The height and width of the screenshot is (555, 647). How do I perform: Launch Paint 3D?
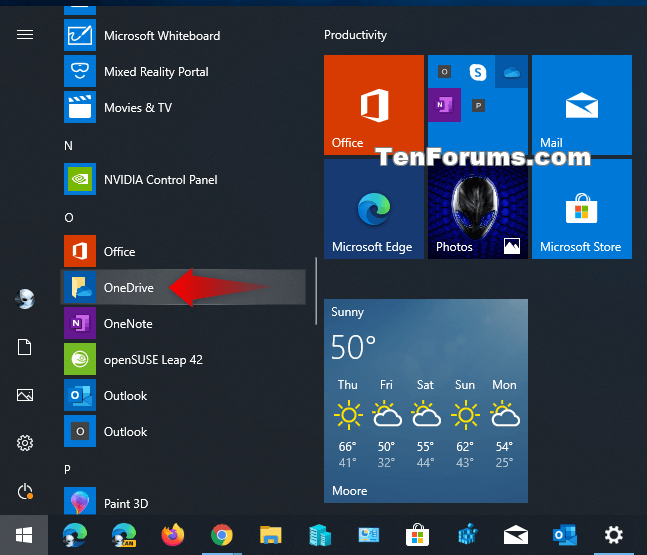[x=184, y=503]
